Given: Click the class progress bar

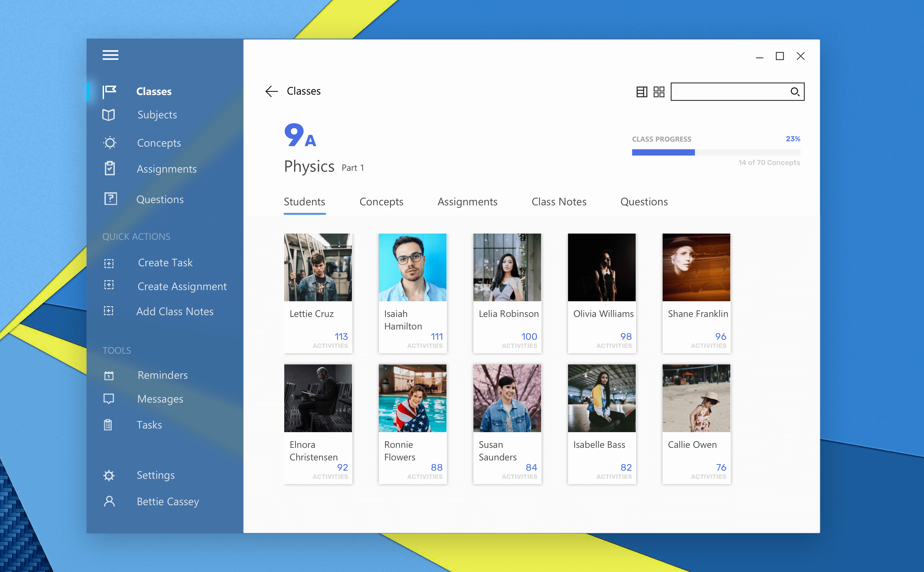Looking at the screenshot, I should [x=716, y=152].
